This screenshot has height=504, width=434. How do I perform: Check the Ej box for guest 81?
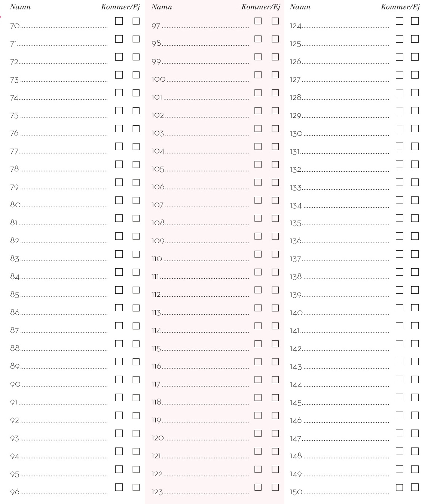(136, 218)
